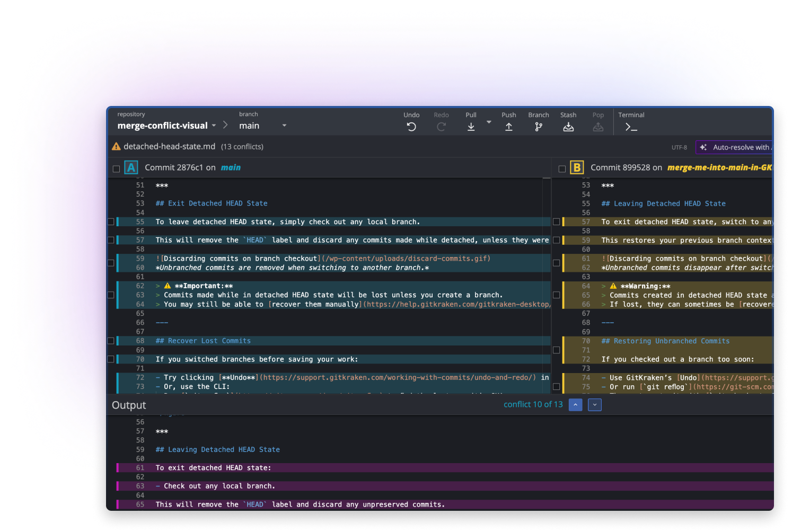Open the Terminal icon

(630, 126)
